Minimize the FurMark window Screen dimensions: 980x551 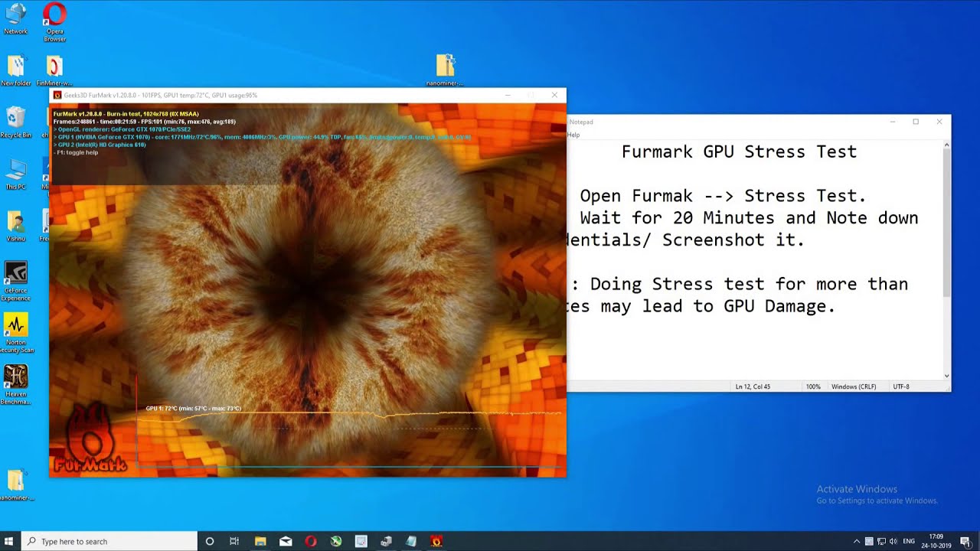(507, 95)
